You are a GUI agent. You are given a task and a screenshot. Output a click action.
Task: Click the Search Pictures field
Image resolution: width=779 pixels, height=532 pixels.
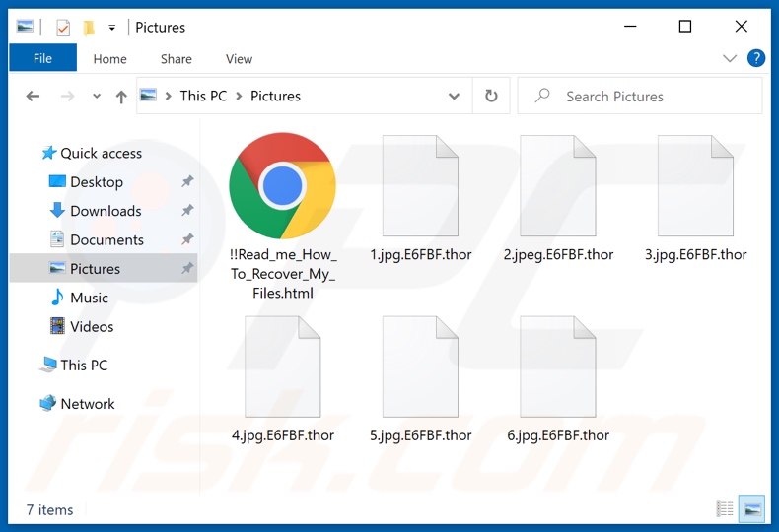(x=640, y=96)
